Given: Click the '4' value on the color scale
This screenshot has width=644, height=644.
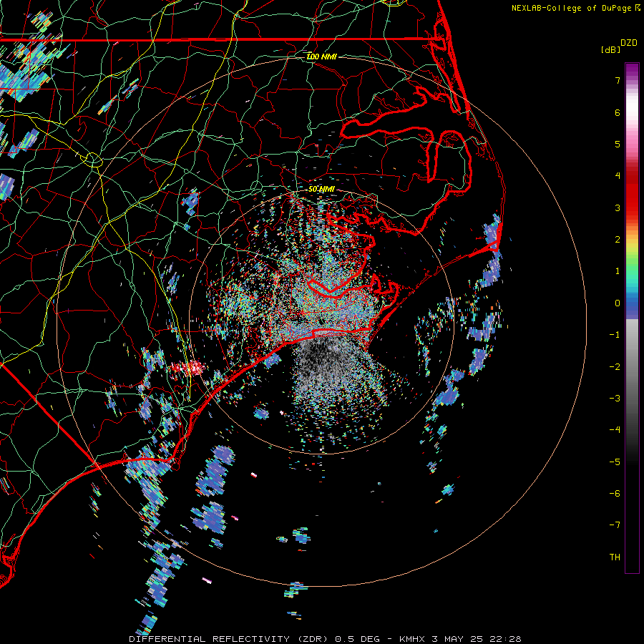Looking at the screenshot, I should tap(618, 176).
